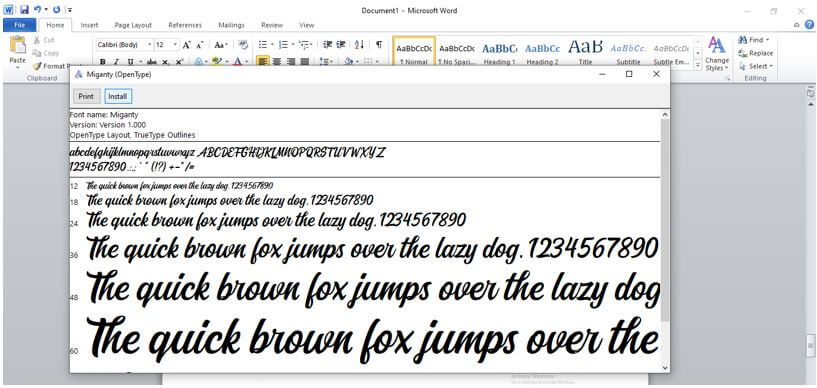
Task: Switch to the References tab
Action: click(185, 25)
